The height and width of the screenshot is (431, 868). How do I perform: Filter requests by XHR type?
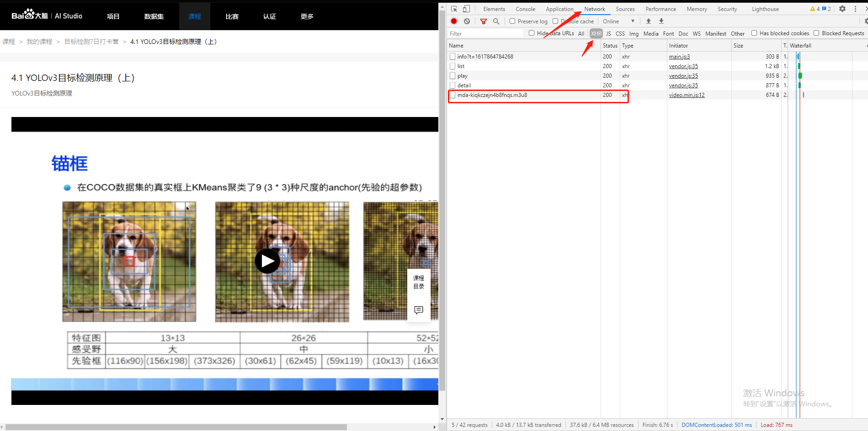[x=596, y=33]
